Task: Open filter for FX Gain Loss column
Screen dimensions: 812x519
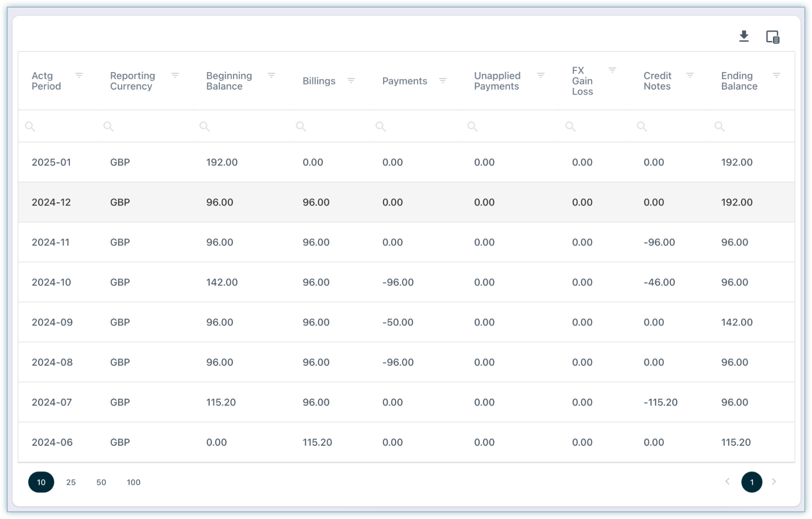Action: [612, 70]
